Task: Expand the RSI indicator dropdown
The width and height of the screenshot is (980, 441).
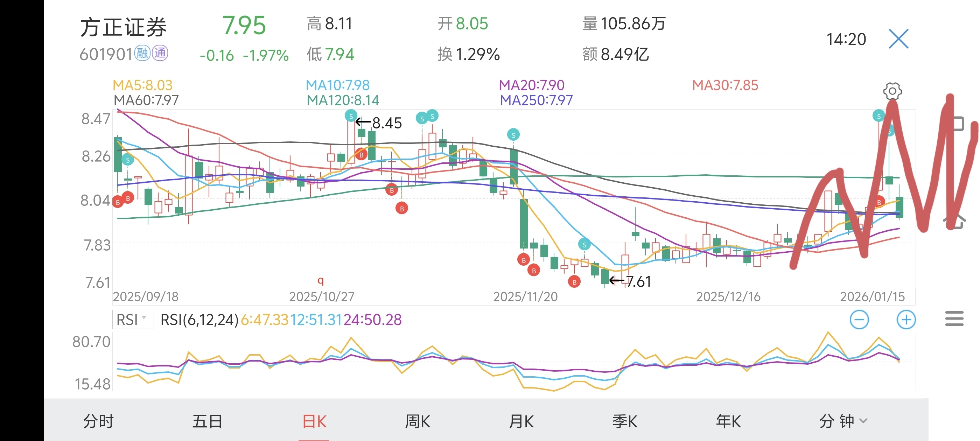Action: tap(132, 319)
